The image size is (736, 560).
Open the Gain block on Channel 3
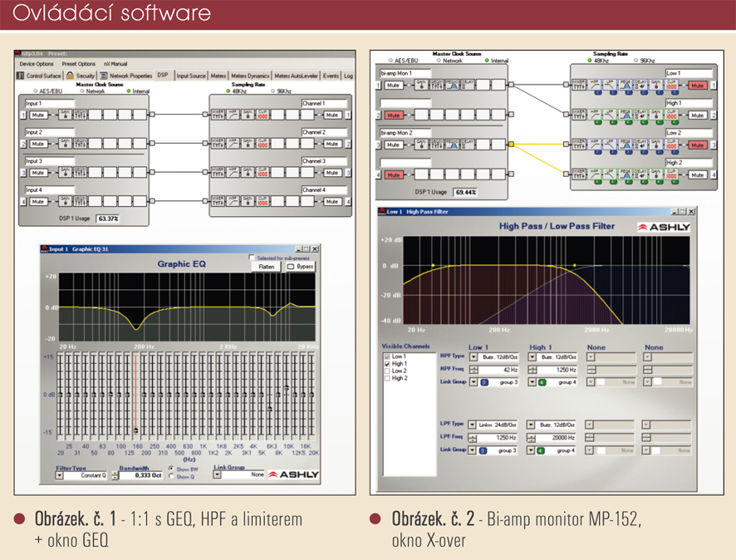click(x=248, y=172)
